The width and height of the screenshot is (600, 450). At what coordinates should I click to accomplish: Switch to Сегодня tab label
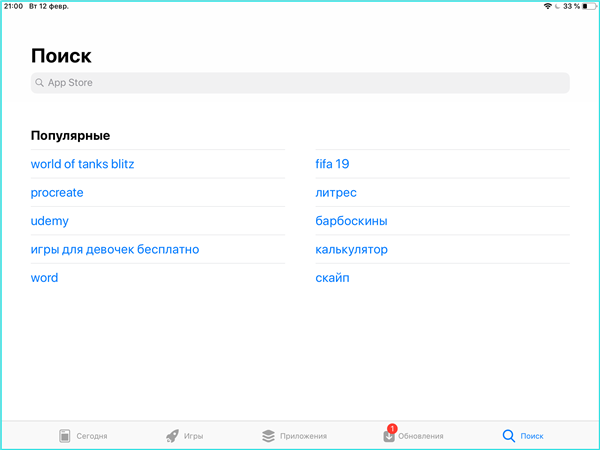click(x=92, y=436)
